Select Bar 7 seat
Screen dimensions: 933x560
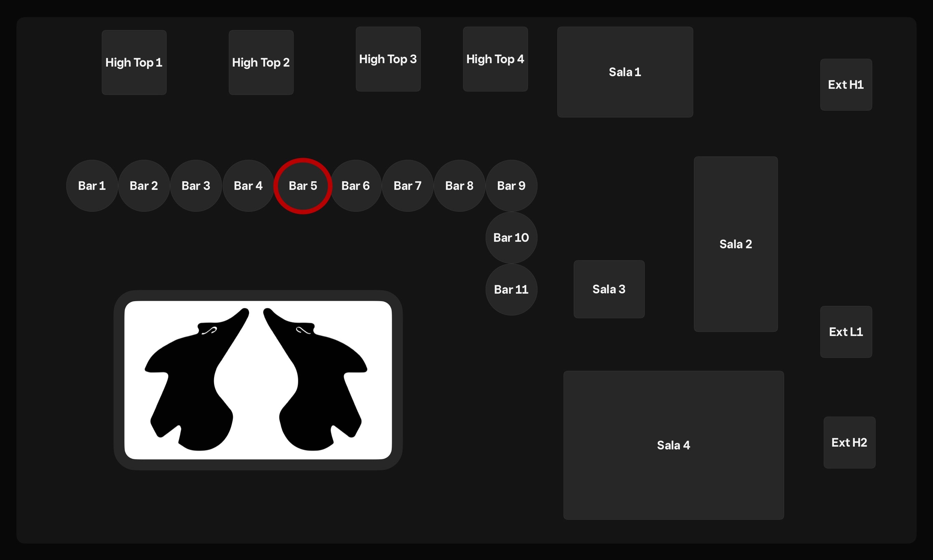[408, 186]
